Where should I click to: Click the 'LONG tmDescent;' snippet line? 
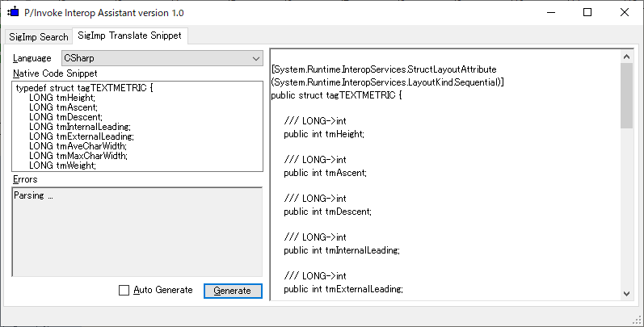[x=65, y=117]
